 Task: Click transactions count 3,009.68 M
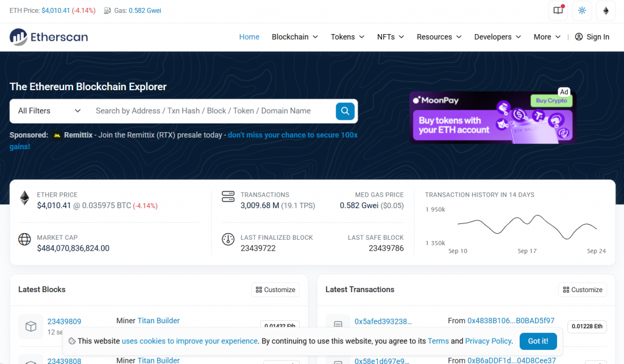point(260,206)
